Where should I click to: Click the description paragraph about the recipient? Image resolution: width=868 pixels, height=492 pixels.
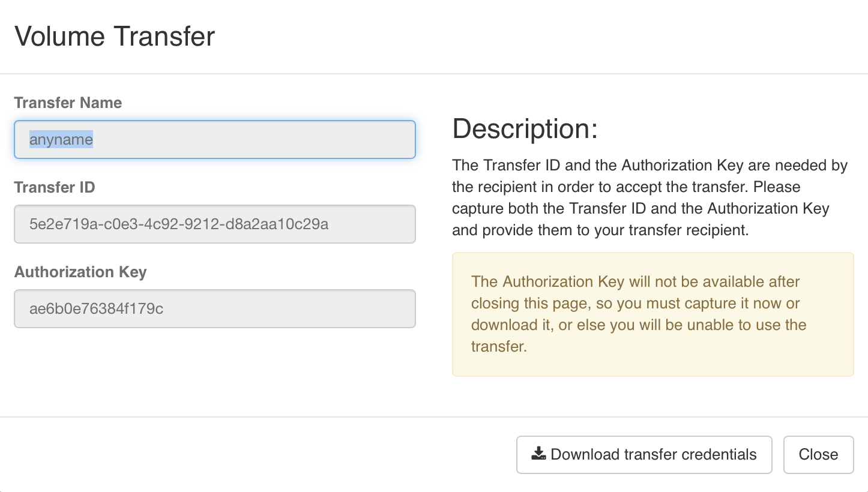pyautogui.click(x=650, y=198)
